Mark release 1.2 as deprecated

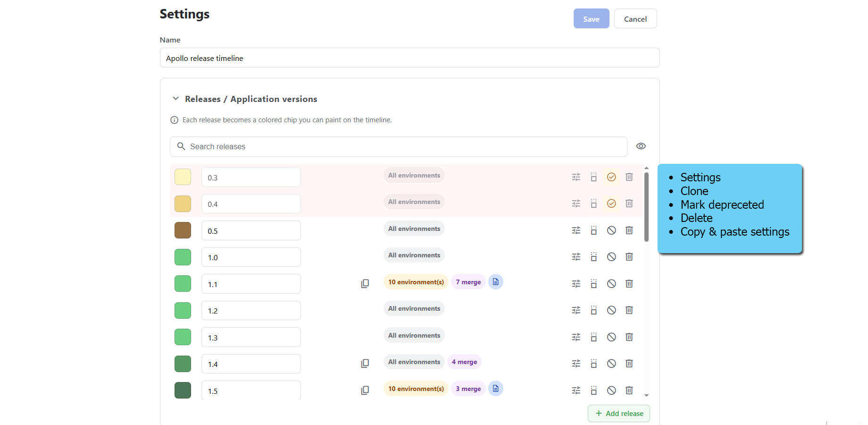pos(611,310)
